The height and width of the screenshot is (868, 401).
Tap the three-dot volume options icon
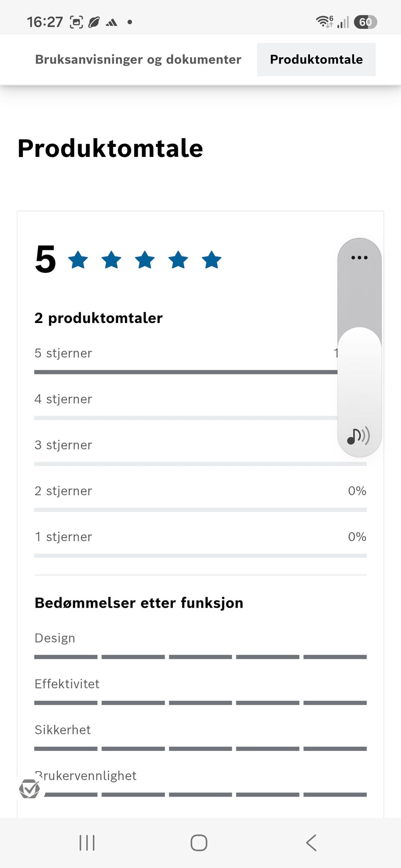(x=359, y=257)
